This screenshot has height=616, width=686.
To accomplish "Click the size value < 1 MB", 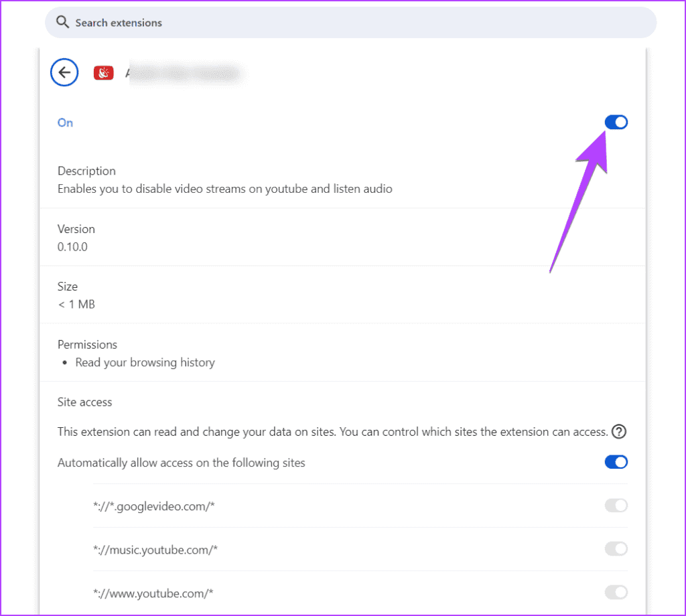I will pyautogui.click(x=76, y=304).
